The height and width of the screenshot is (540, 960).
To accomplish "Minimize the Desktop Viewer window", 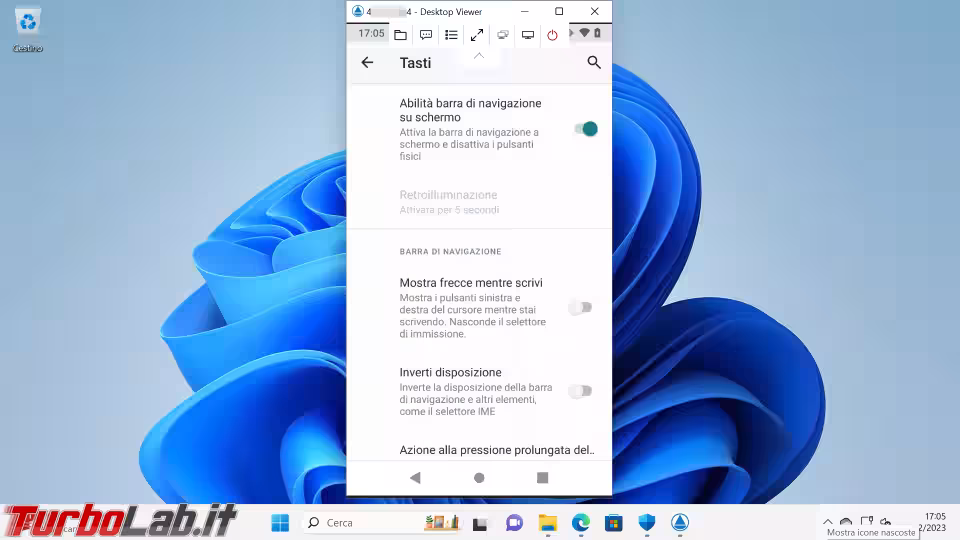I will click(x=525, y=11).
